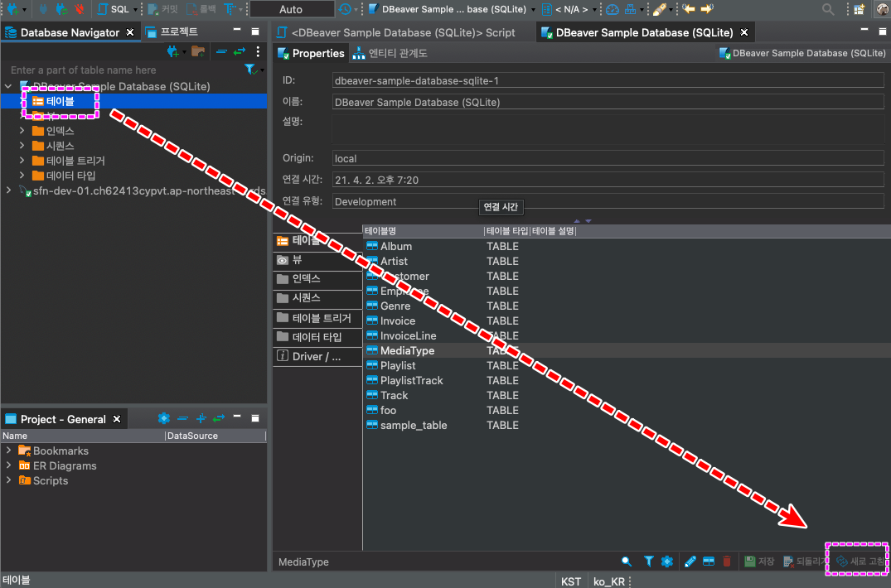Click the Auto commit mode field

tap(292, 9)
